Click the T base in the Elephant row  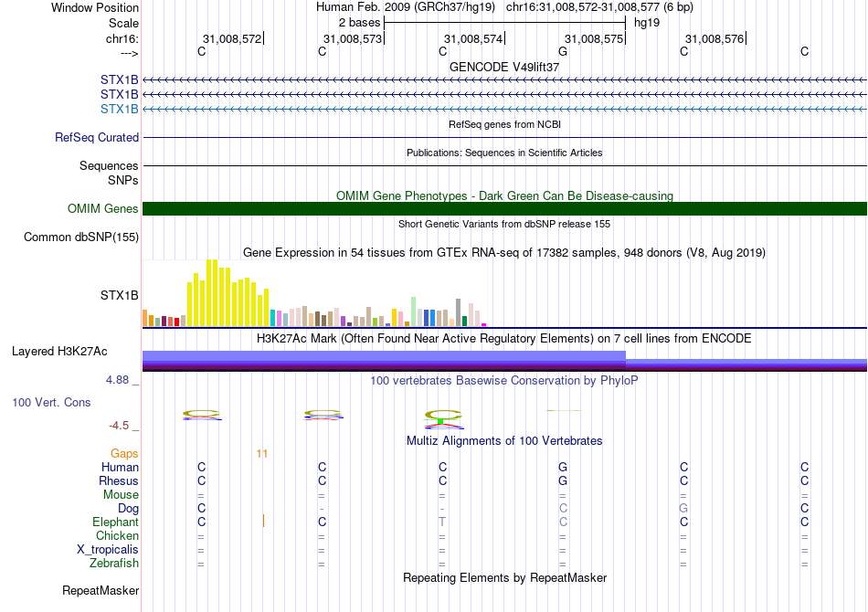coord(441,522)
